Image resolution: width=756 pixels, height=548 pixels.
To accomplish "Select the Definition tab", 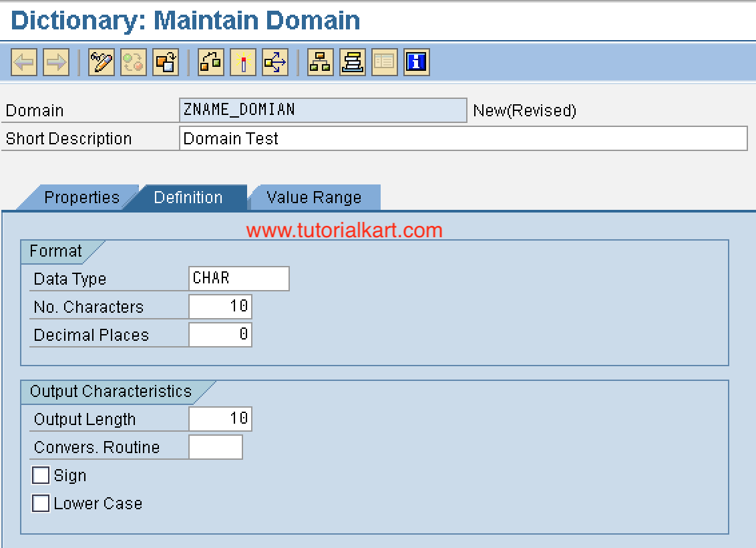I will (188, 198).
